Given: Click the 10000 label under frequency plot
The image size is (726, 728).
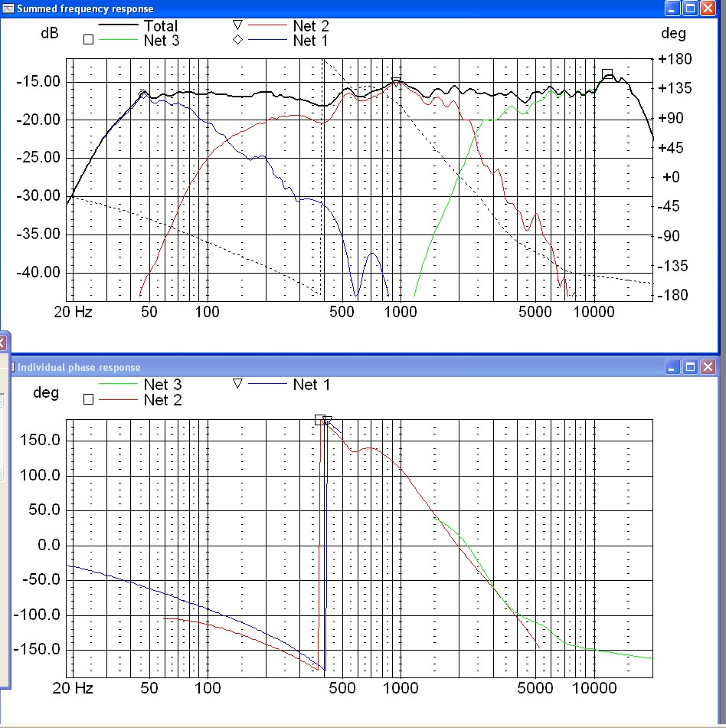Looking at the screenshot, I should [594, 312].
